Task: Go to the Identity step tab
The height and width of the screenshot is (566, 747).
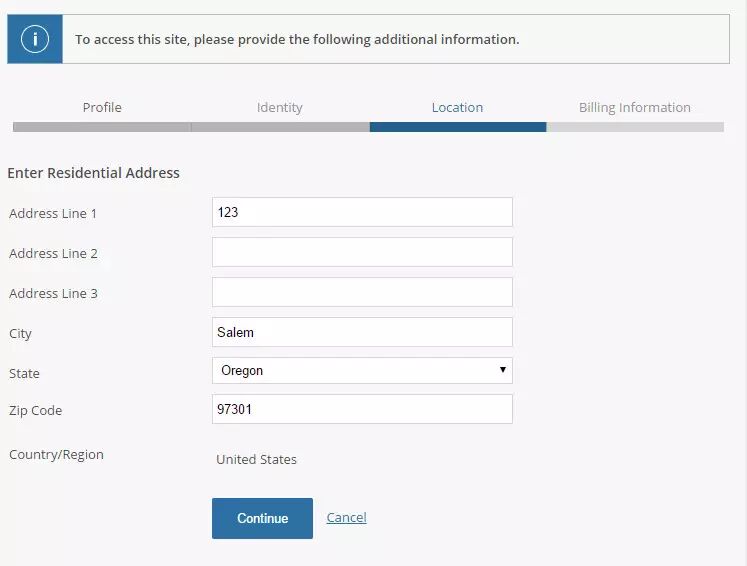Action: tap(280, 107)
